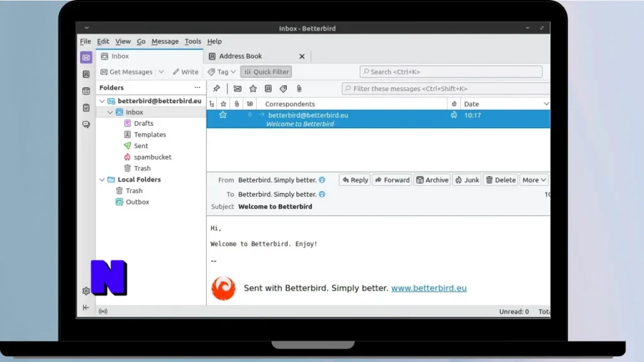Open the View menu
The height and width of the screenshot is (362, 644).
(x=123, y=41)
